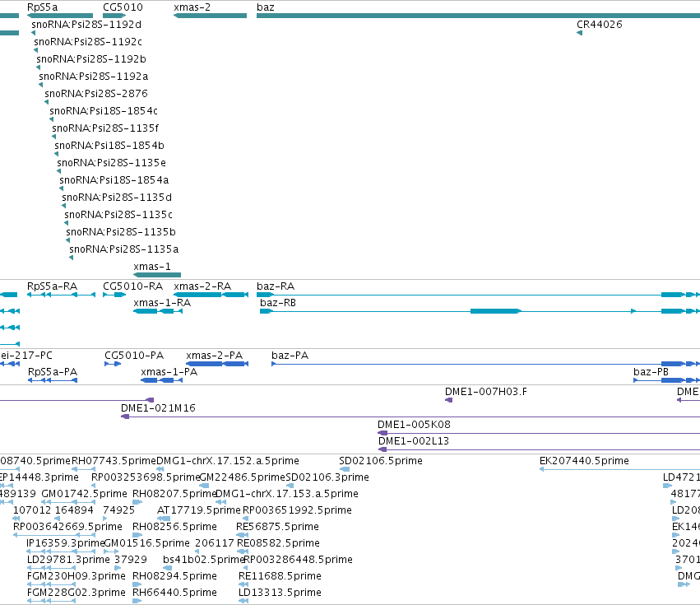Click the SD02106.5prime EST glyph
700x605 pixels.
(344, 469)
